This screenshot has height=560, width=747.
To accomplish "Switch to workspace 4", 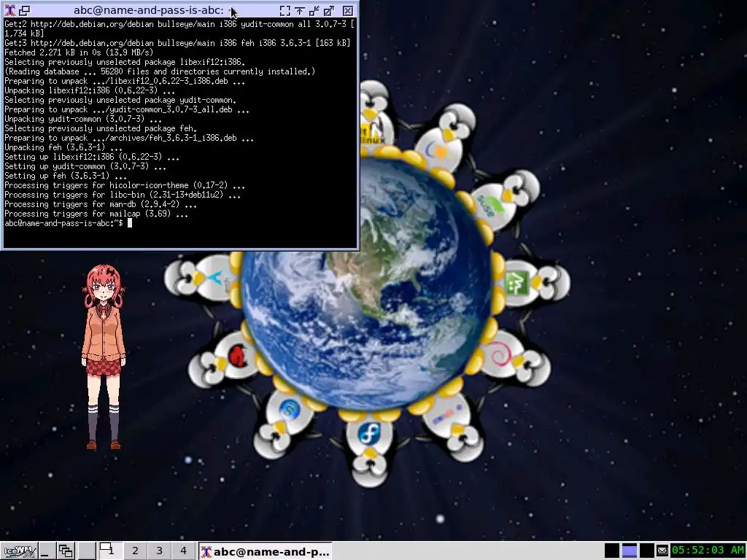I will [183, 551].
